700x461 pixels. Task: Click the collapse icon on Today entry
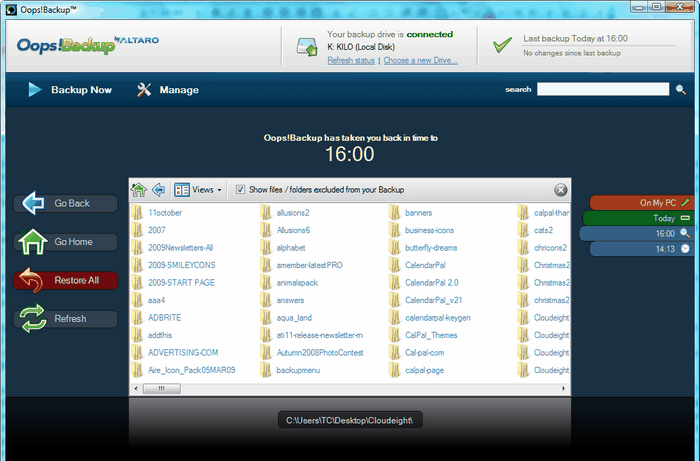tap(685, 218)
